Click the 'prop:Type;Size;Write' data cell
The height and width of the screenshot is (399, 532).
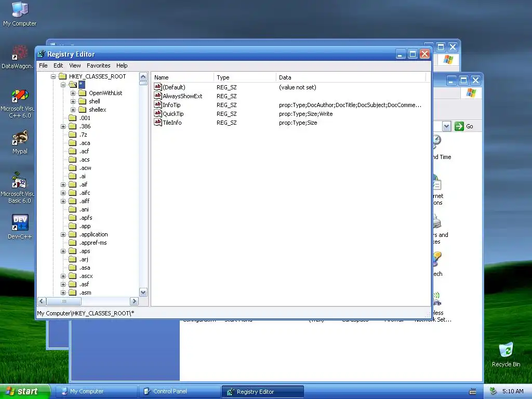coord(305,114)
